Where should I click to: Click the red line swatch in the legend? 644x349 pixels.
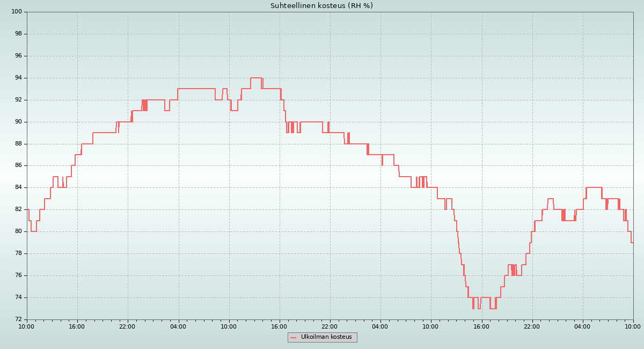tap(294, 338)
